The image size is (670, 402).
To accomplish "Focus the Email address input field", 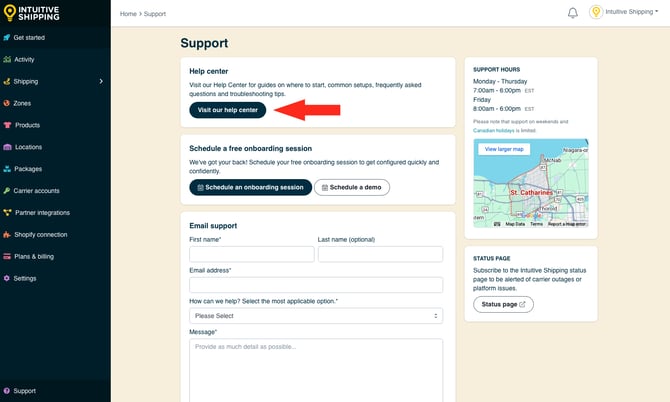I will (x=316, y=285).
